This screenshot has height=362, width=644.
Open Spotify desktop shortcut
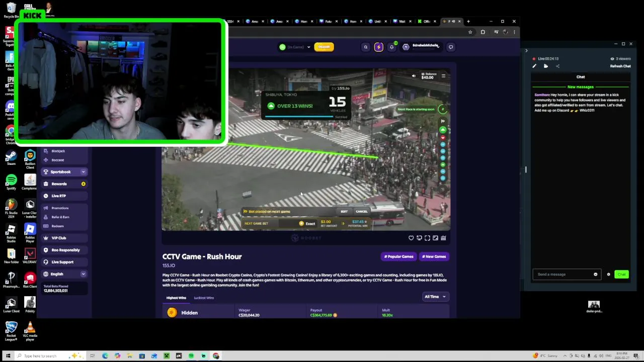coord(11,182)
